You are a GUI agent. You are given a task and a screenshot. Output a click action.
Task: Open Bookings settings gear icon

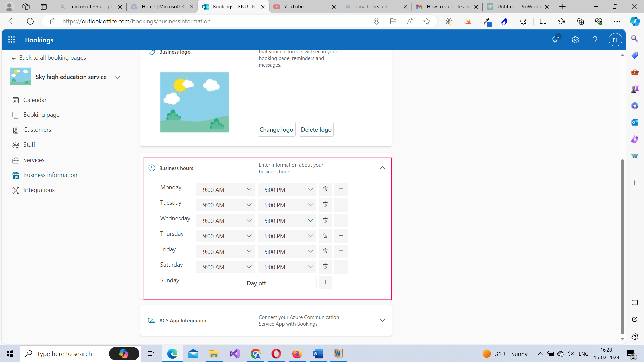(x=575, y=40)
